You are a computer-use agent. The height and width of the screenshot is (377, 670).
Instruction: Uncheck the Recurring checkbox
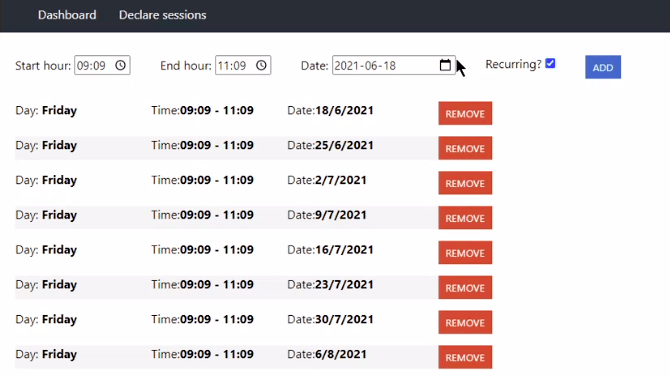tap(550, 63)
